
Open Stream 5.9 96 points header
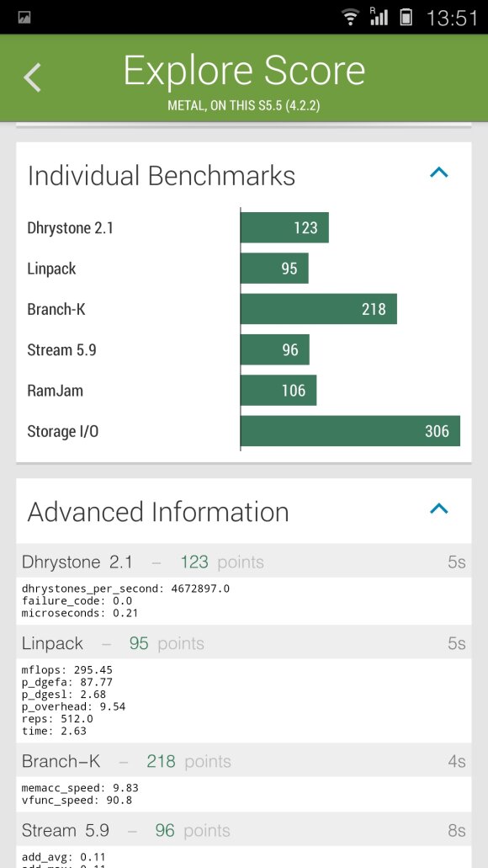pos(243,830)
